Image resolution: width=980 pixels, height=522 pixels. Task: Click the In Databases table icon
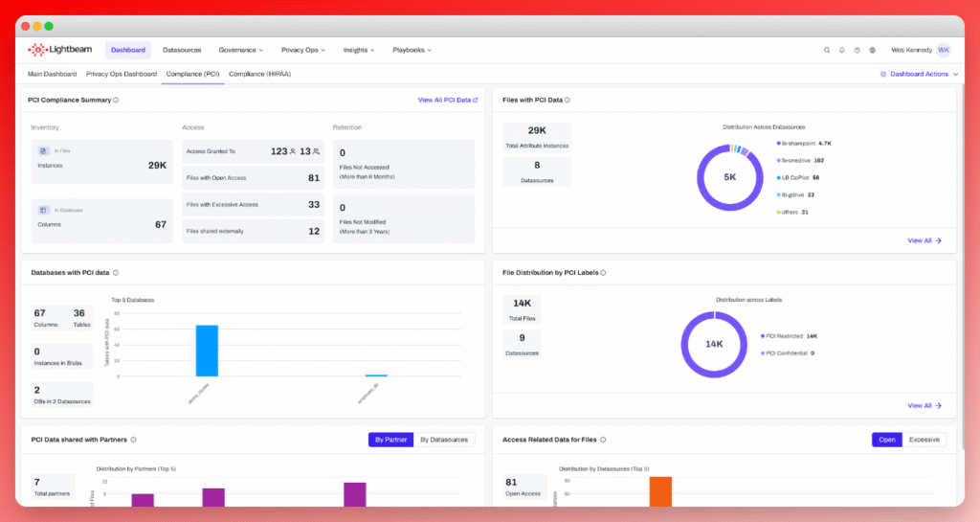pos(43,210)
